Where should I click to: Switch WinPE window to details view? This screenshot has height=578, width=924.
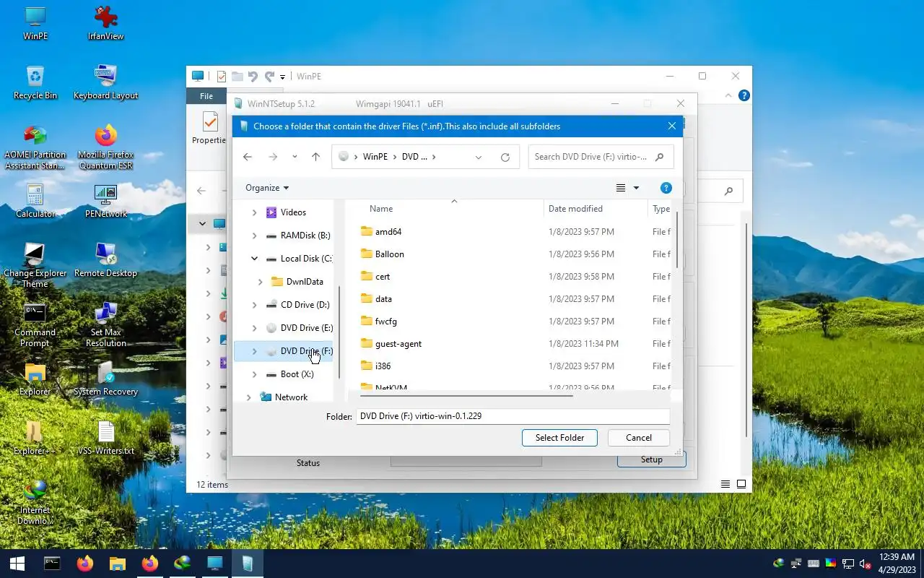click(725, 484)
